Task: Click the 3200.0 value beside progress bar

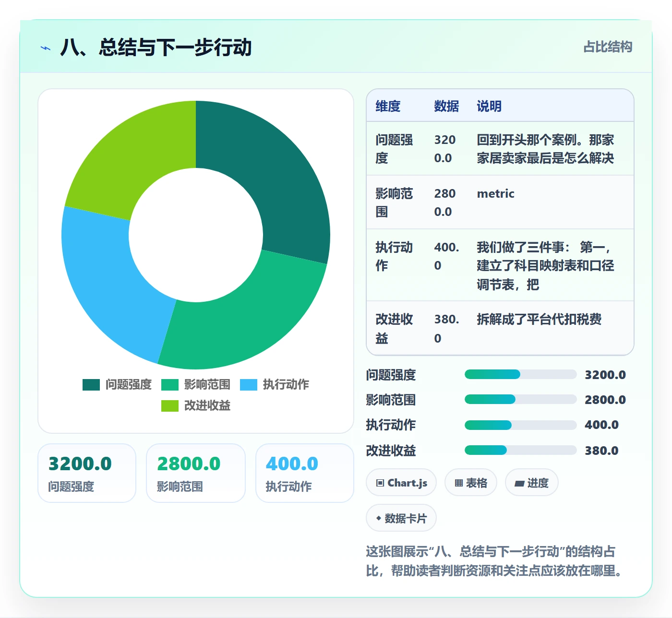Action: coord(605,375)
